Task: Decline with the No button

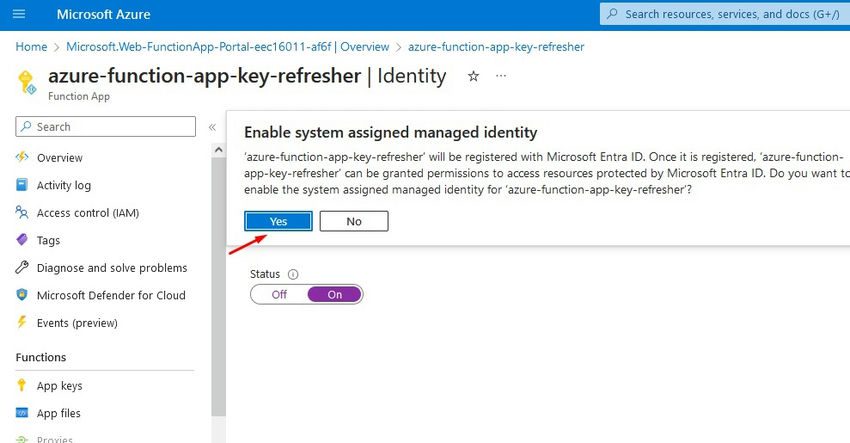Action: coord(354,221)
